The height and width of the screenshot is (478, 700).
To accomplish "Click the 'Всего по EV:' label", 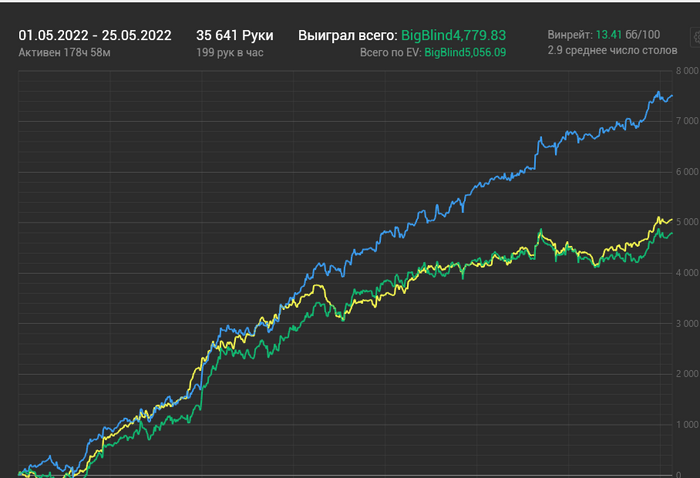I will coord(391,52).
